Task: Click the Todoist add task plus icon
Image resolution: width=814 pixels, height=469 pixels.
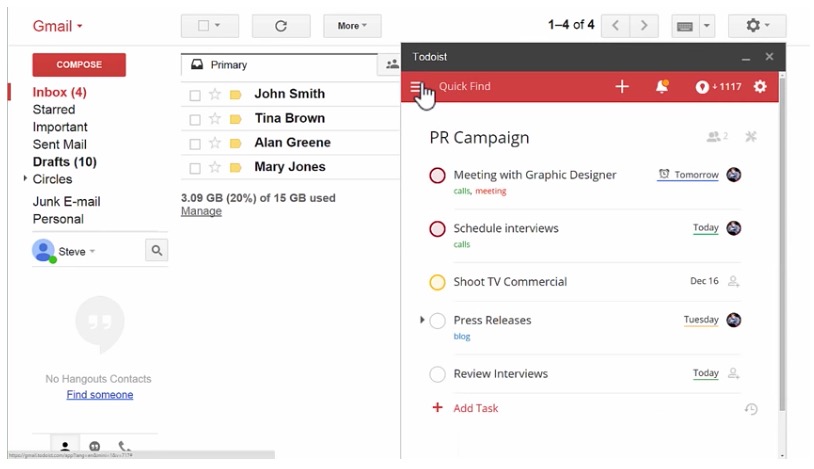Action: (622, 87)
